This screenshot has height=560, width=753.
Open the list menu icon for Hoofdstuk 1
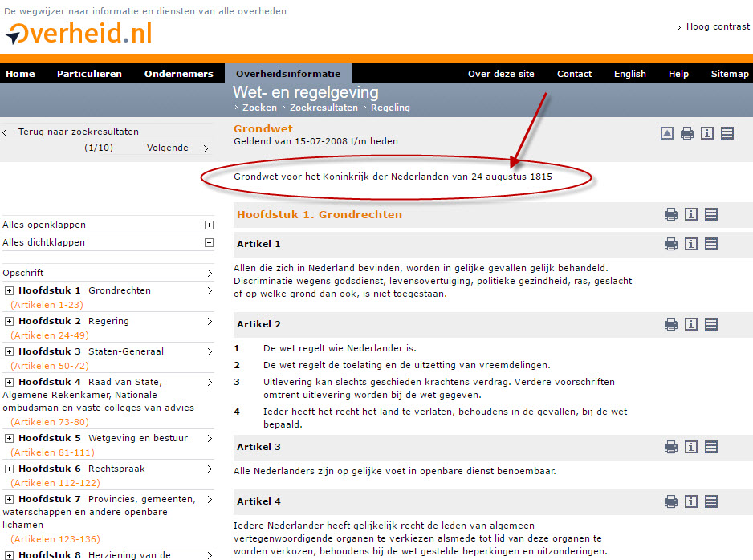[711, 214]
